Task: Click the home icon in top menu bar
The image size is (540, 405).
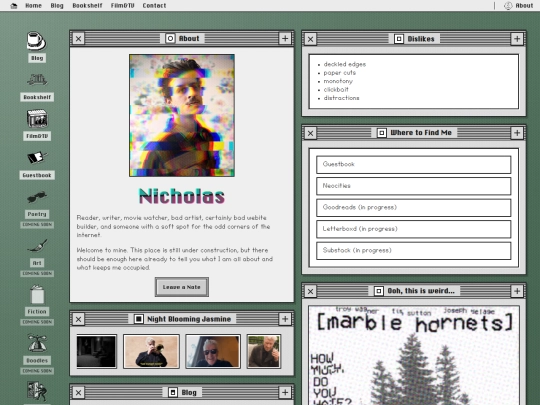Action: 14,6
